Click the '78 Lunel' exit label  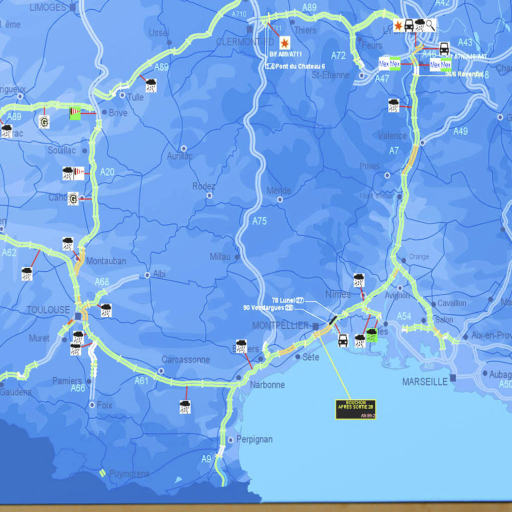[288, 300]
